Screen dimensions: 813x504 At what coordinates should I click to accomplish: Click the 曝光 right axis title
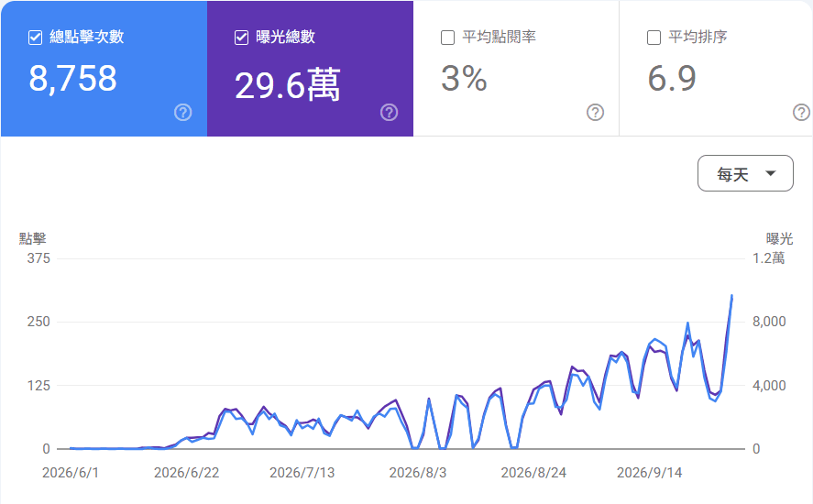[780, 238]
